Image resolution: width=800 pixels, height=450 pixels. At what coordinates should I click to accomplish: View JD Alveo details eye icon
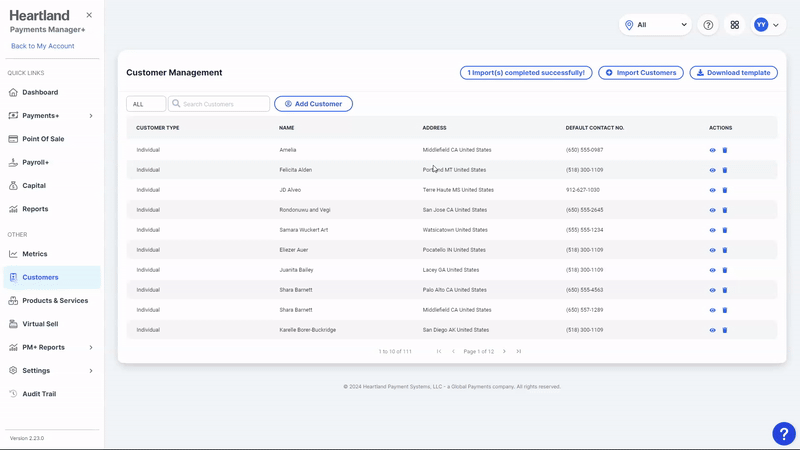coord(712,190)
